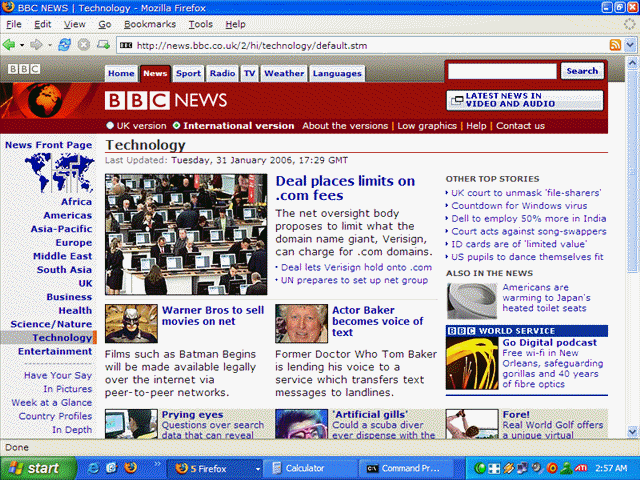Click the vertical scrollbar down arrow
This screenshot has width=640, height=480.
[632, 431]
